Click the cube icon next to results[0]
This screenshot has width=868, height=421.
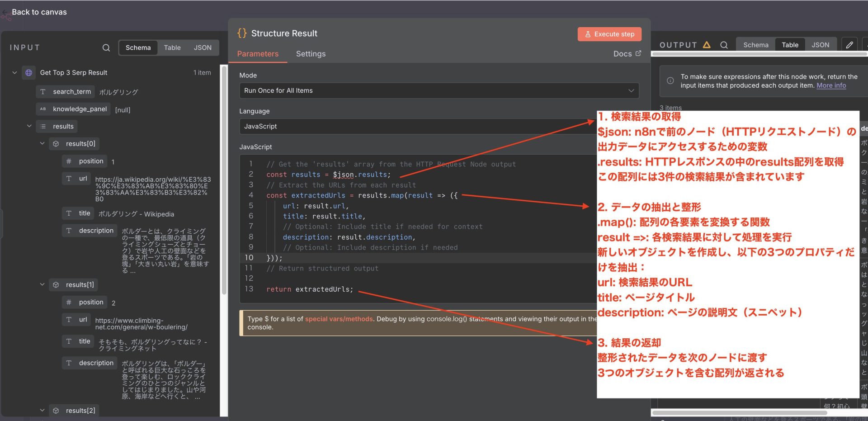click(x=56, y=144)
